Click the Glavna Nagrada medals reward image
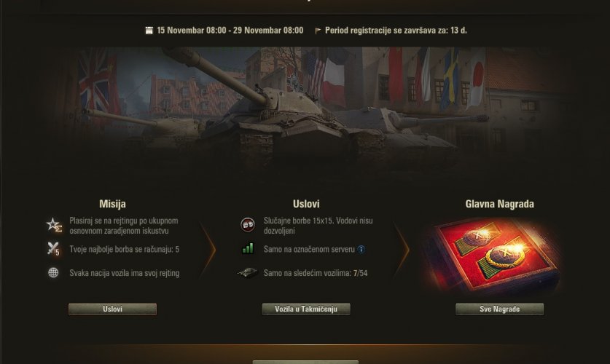This screenshot has height=364, width=610. [493, 256]
